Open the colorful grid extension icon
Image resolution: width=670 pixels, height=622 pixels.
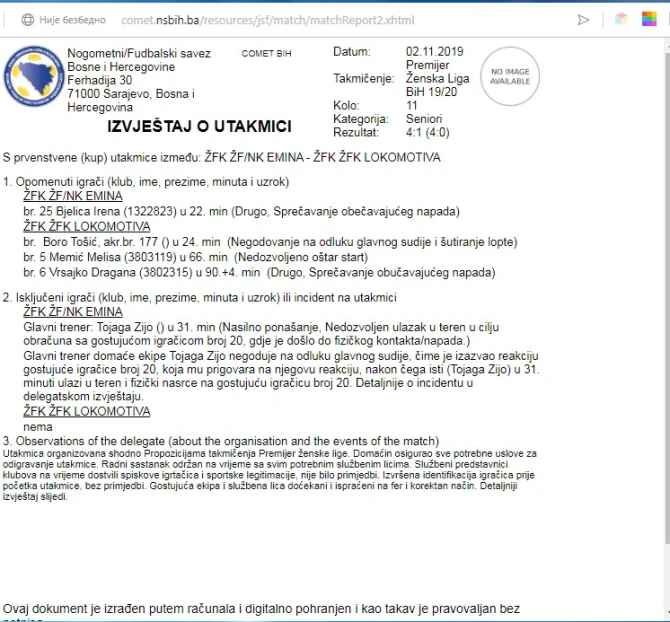click(x=649, y=19)
